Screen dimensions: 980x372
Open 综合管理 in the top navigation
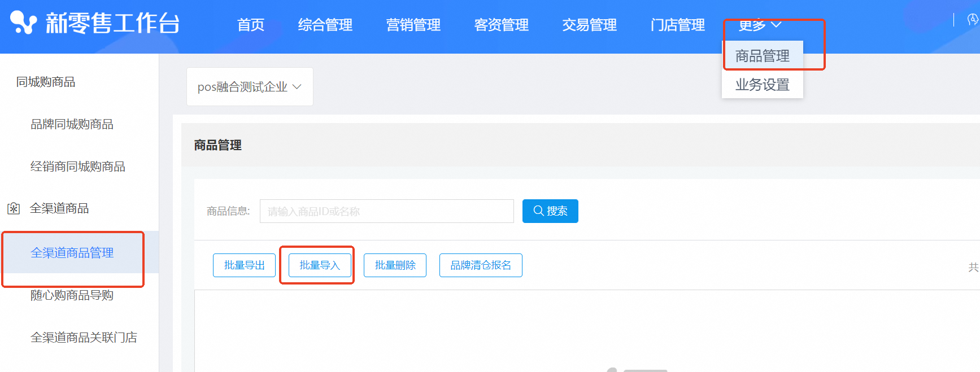(325, 25)
